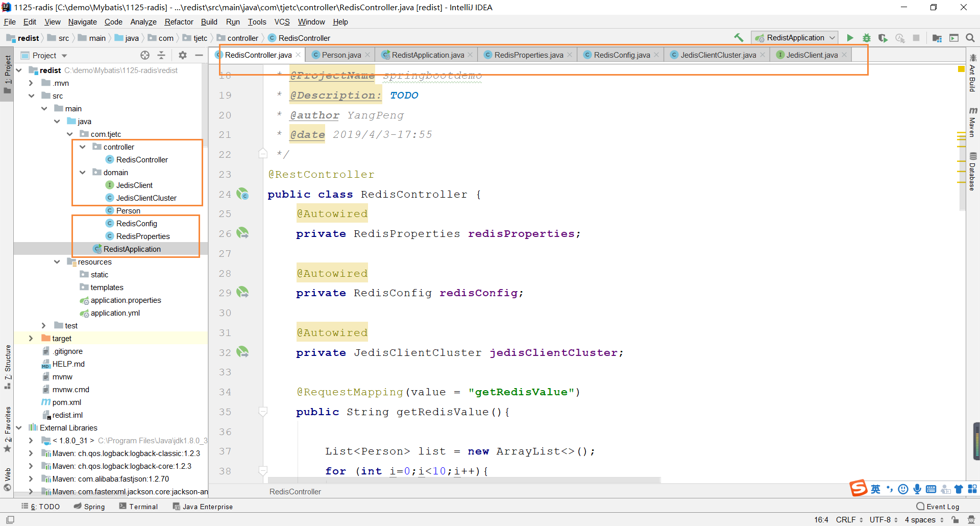
Task: Open the Terminal tool window
Action: coord(138,507)
